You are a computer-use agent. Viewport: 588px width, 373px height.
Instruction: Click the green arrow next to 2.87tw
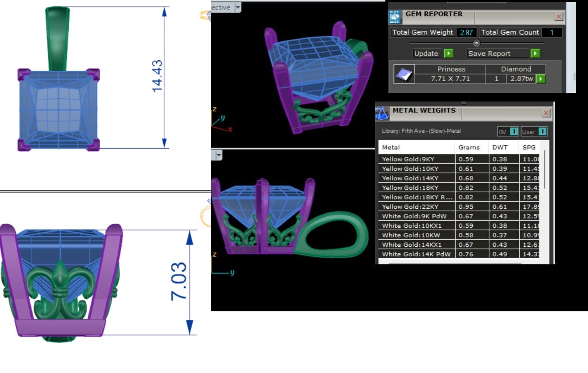point(541,79)
